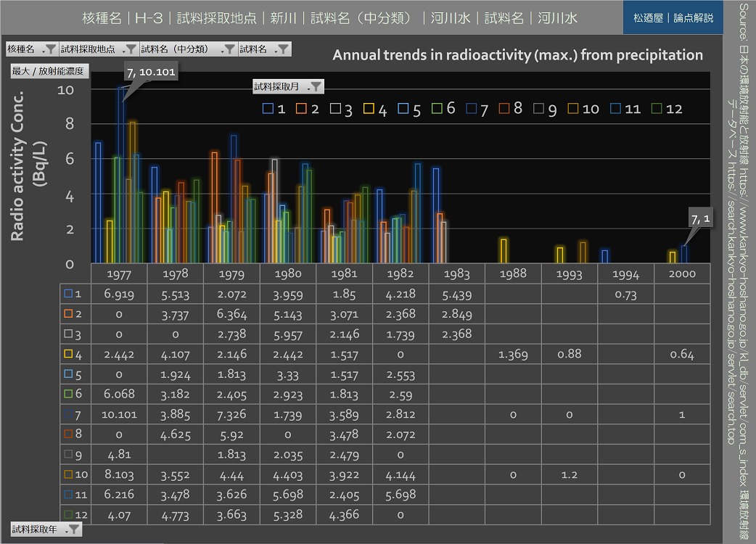Click the '7, 1' data label callout
The image size is (756, 544).
tap(700, 219)
